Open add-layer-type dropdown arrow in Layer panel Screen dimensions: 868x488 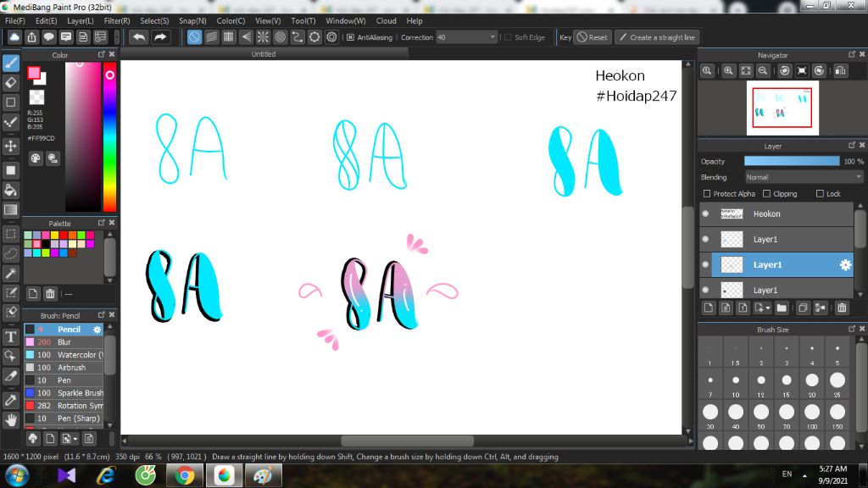[x=767, y=308]
